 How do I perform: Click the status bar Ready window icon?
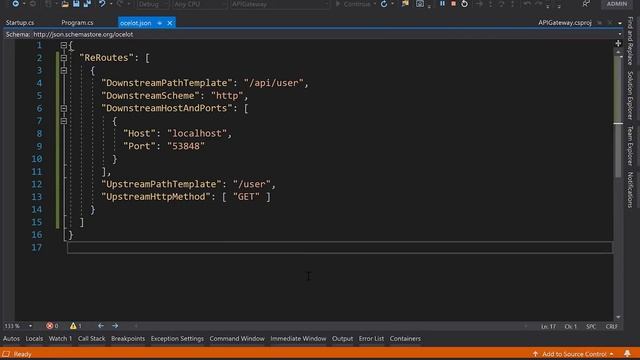(x=6, y=354)
